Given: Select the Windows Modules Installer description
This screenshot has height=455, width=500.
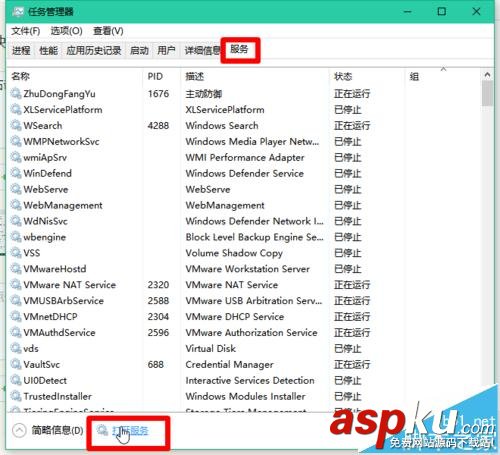Looking at the screenshot, I should click(x=245, y=396).
